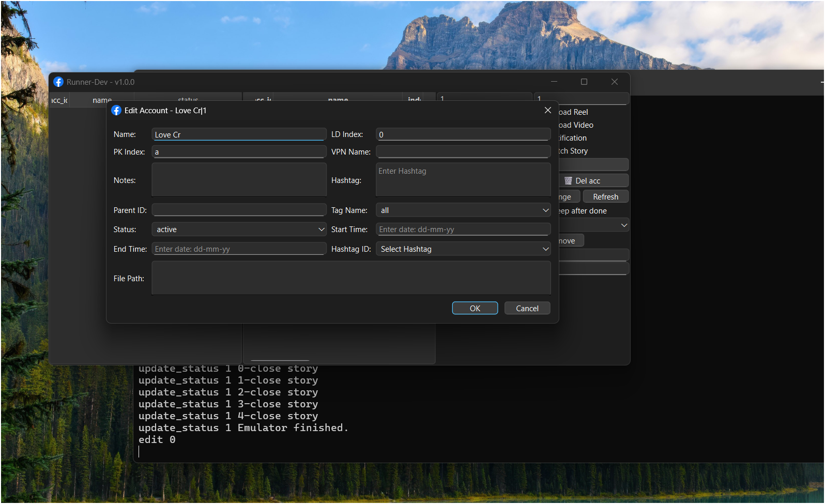Click the Enter Hashtag text area
The image size is (825, 504).
point(463,180)
